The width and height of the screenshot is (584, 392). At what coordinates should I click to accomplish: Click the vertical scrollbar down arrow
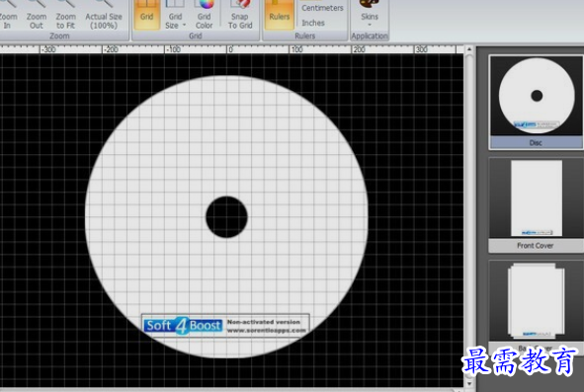[469, 383]
